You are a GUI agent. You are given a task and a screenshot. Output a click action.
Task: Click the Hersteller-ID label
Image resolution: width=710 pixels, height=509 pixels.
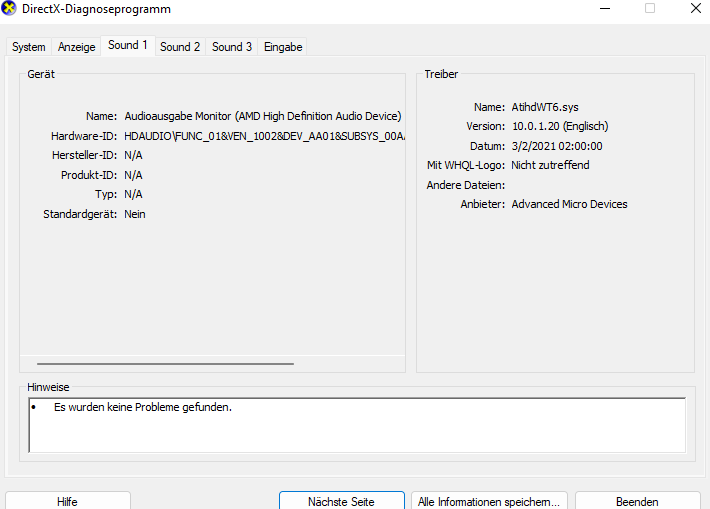point(84,155)
